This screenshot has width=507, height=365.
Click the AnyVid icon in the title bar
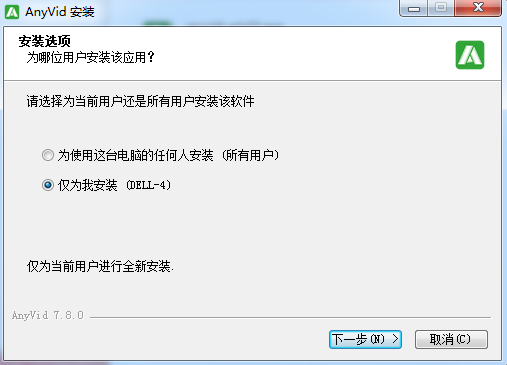[x=12, y=12]
